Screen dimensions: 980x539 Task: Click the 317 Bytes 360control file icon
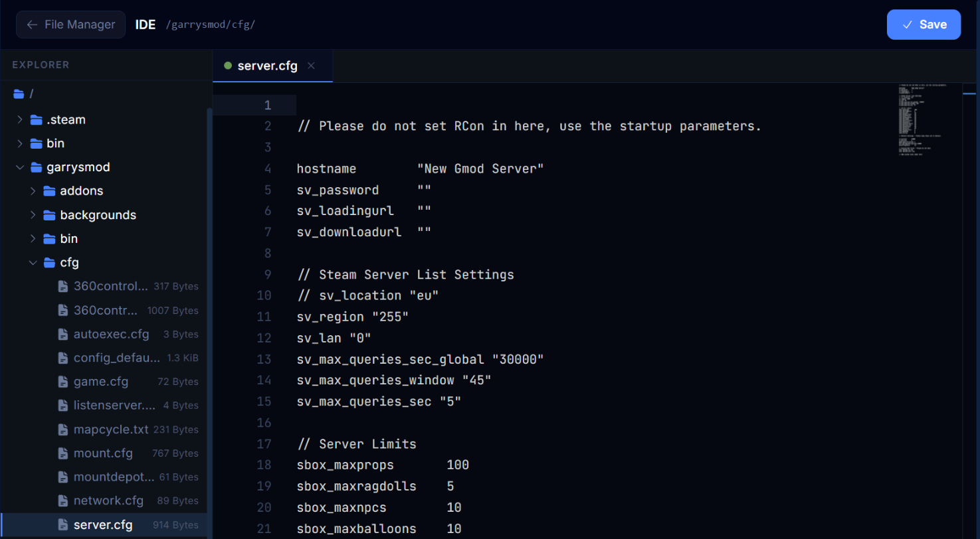tap(62, 287)
